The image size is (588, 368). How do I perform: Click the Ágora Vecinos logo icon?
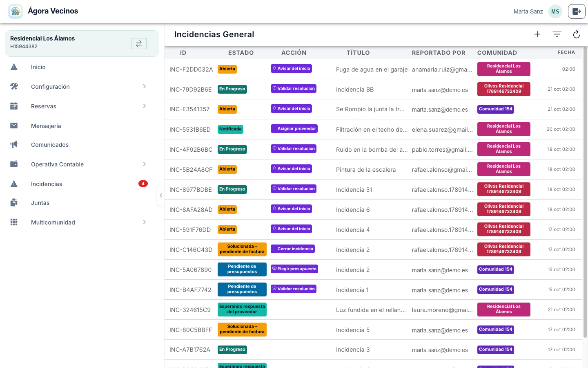pyautogui.click(x=16, y=11)
